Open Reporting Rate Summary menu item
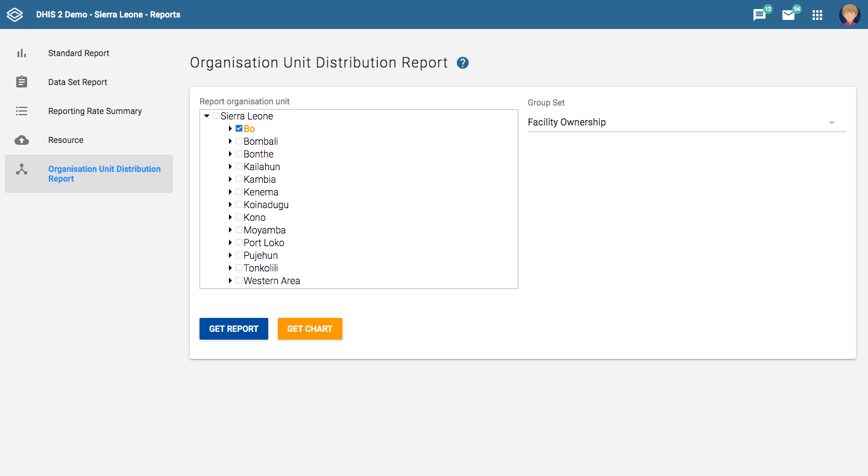Screen dimensions: 868x476 [95, 111]
